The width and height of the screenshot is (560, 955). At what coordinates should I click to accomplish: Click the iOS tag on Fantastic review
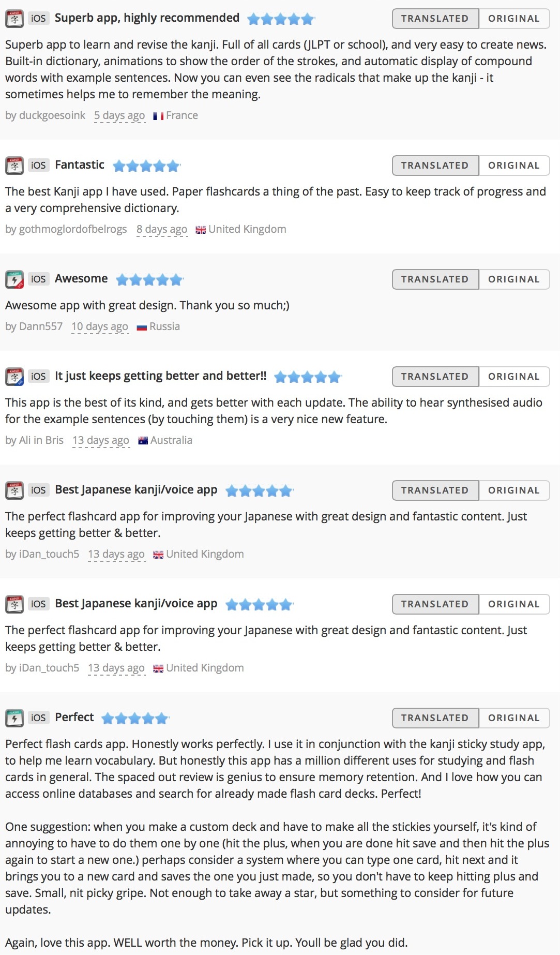(38, 166)
